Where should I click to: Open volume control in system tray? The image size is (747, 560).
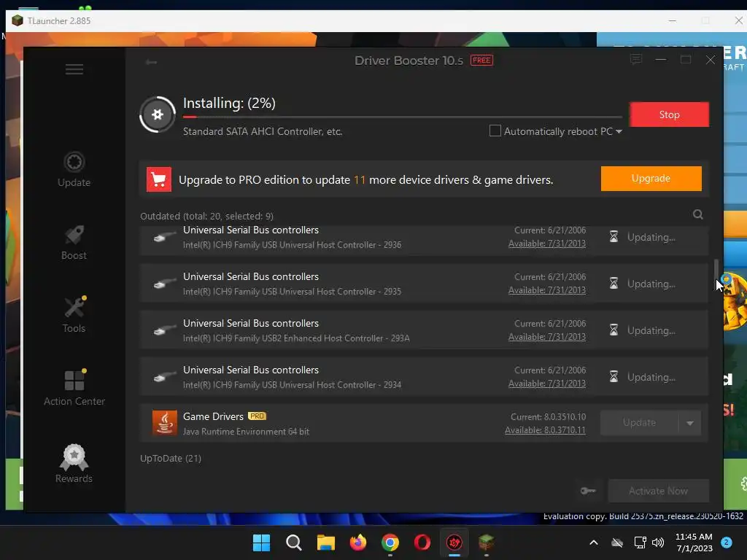[658, 542]
